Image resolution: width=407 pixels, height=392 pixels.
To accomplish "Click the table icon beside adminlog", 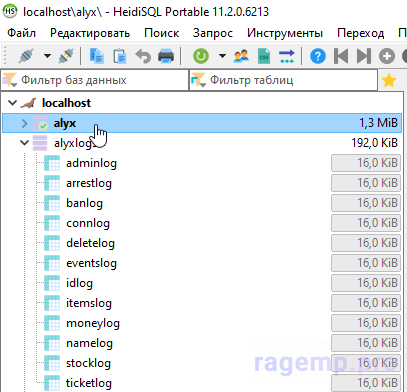I will (52, 163).
